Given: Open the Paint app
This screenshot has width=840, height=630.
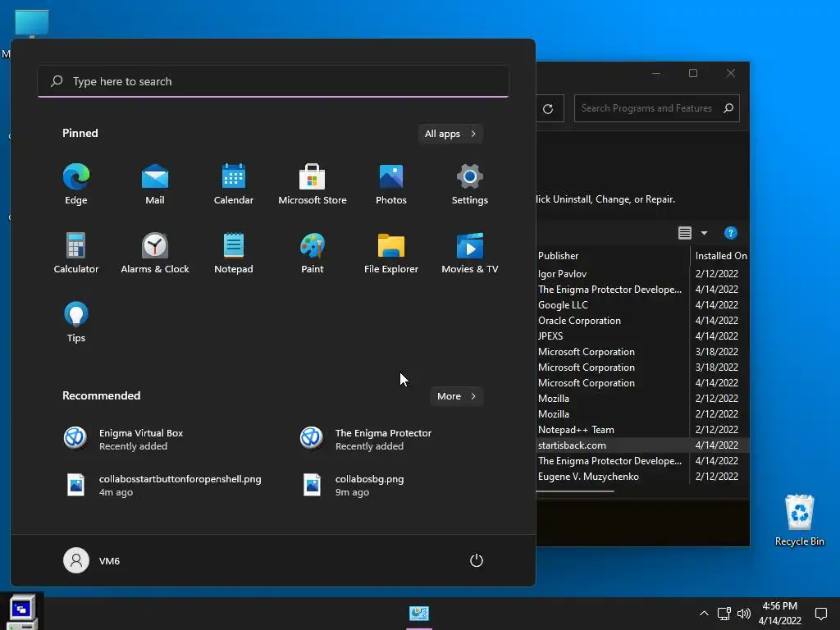Looking at the screenshot, I should tap(313, 253).
